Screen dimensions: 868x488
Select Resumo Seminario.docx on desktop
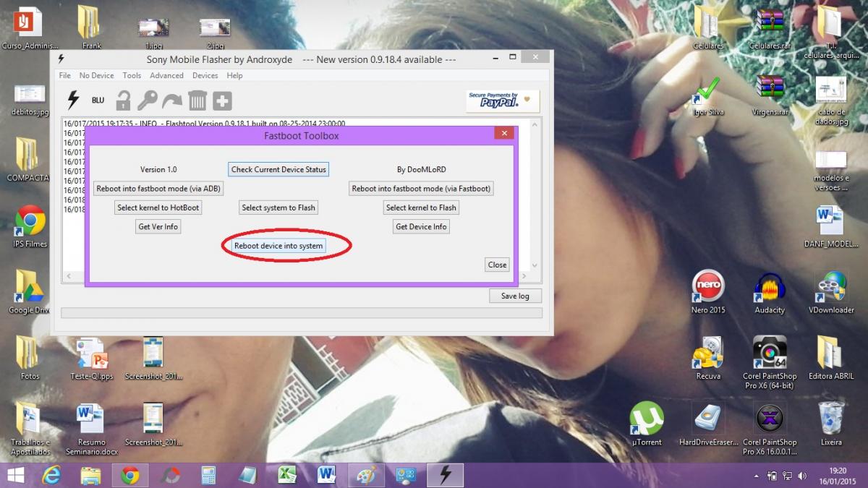coord(92,429)
